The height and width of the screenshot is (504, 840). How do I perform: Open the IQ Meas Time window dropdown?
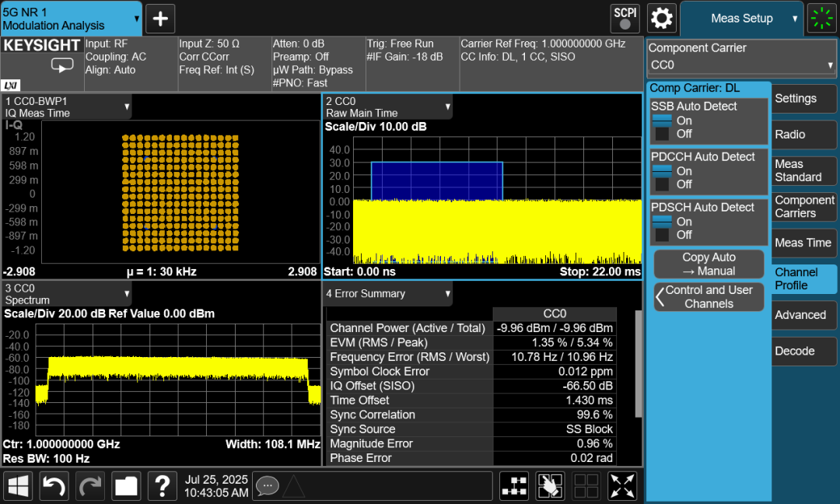[x=67, y=107]
